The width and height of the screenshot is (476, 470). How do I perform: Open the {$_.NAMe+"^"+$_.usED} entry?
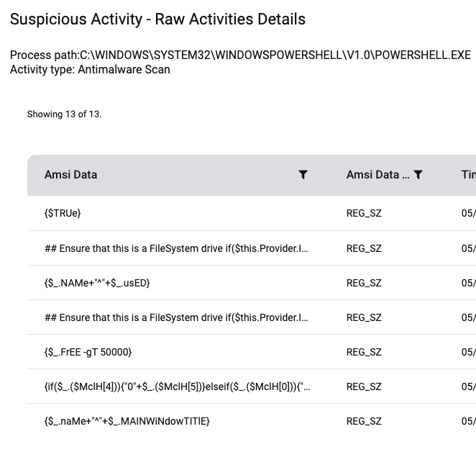coord(97,283)
